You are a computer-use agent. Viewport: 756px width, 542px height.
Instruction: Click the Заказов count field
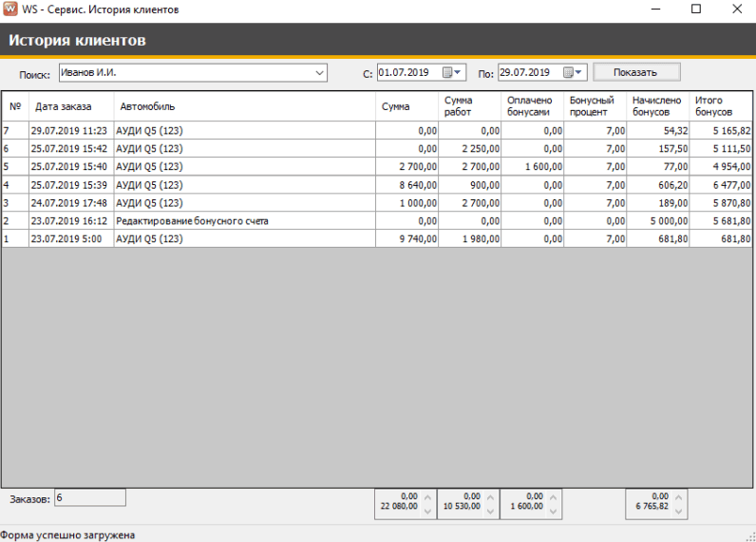pyautogui.click(x=89, y=497)
